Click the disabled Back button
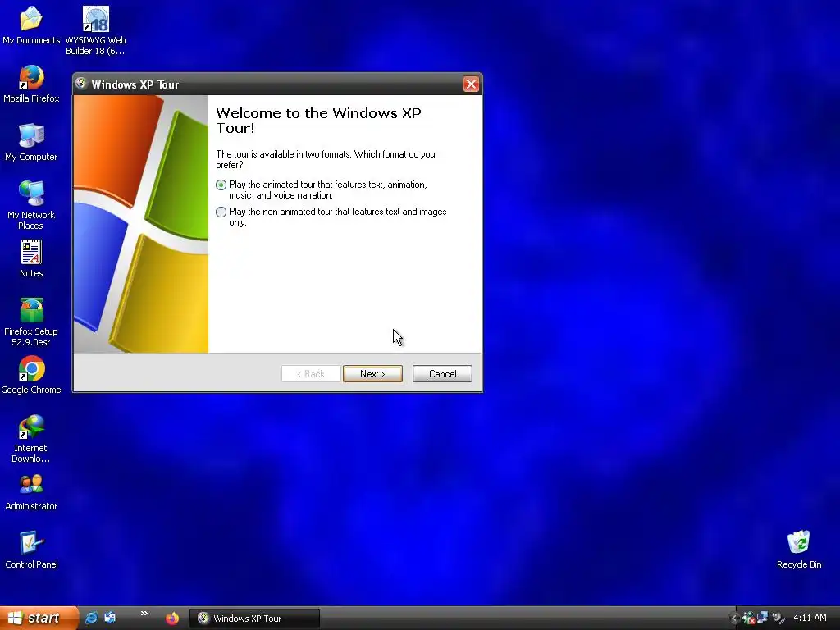This screenshot has width=840, height=630. [x=311, y=374]
